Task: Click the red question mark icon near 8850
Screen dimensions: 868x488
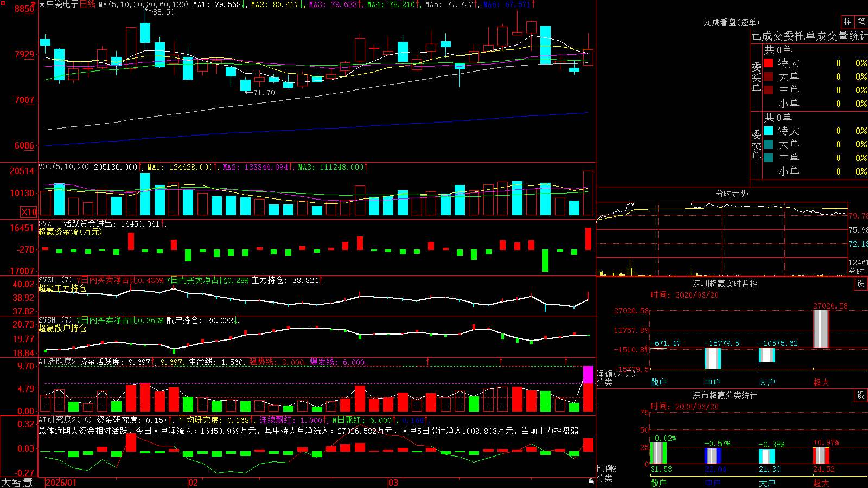Action: [x=34, y=4]
